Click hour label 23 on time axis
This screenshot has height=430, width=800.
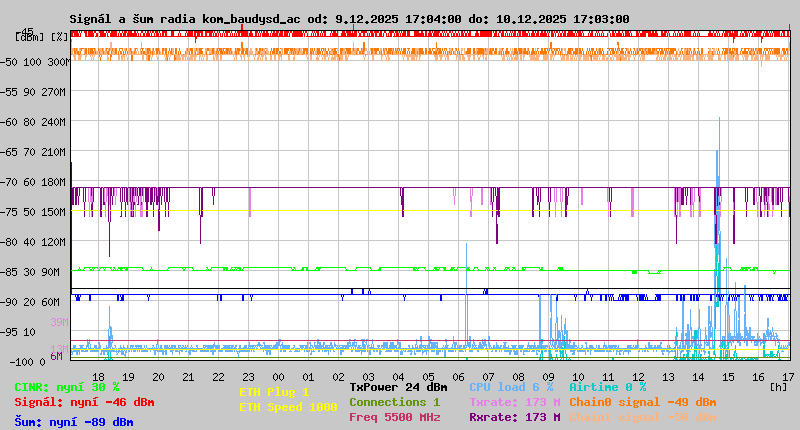coord(248,377)
